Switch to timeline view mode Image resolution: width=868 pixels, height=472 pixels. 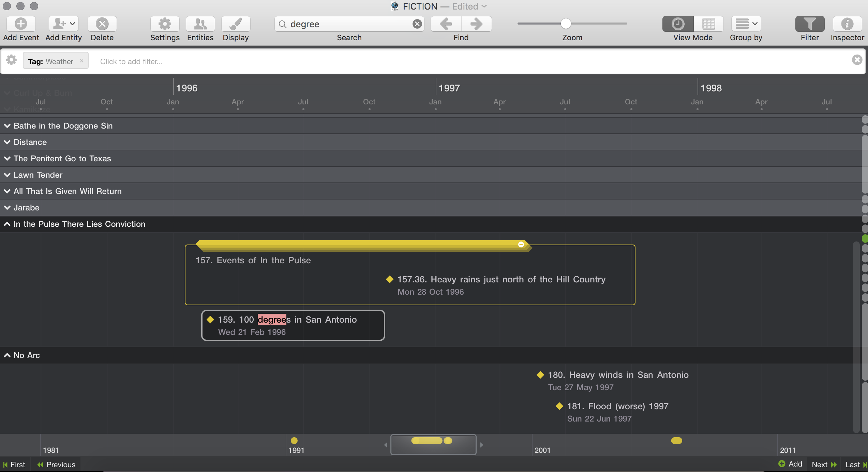point(678,24)
